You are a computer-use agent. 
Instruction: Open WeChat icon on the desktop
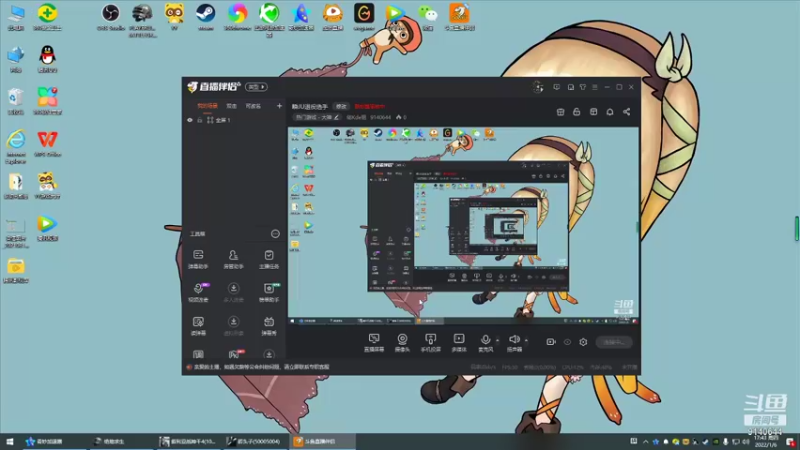click(x=428, y=17)
